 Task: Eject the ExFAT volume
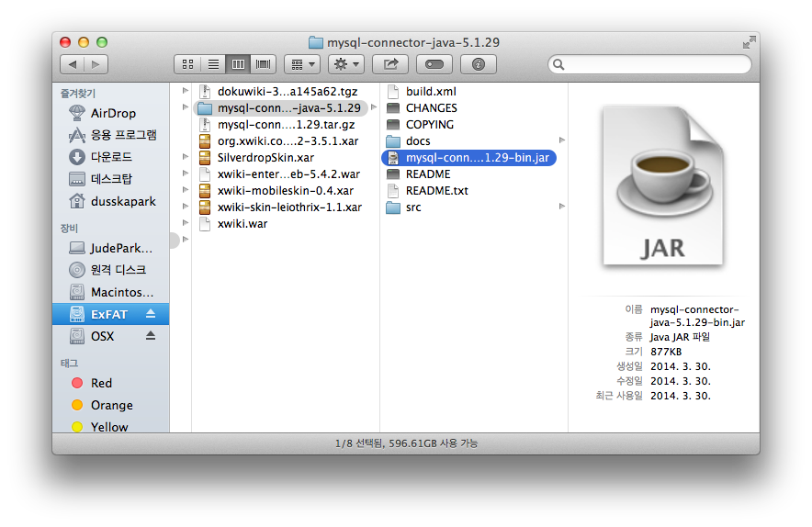[x=150, y=314]
